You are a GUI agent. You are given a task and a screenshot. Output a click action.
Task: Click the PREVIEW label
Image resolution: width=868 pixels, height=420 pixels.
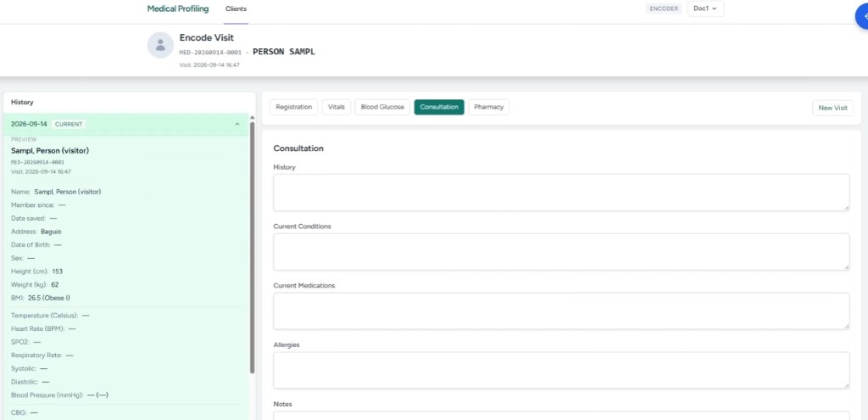point(24,140)
